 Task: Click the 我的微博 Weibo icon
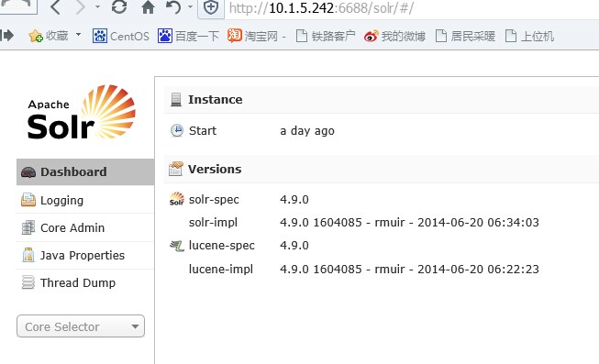pos(371,36)
